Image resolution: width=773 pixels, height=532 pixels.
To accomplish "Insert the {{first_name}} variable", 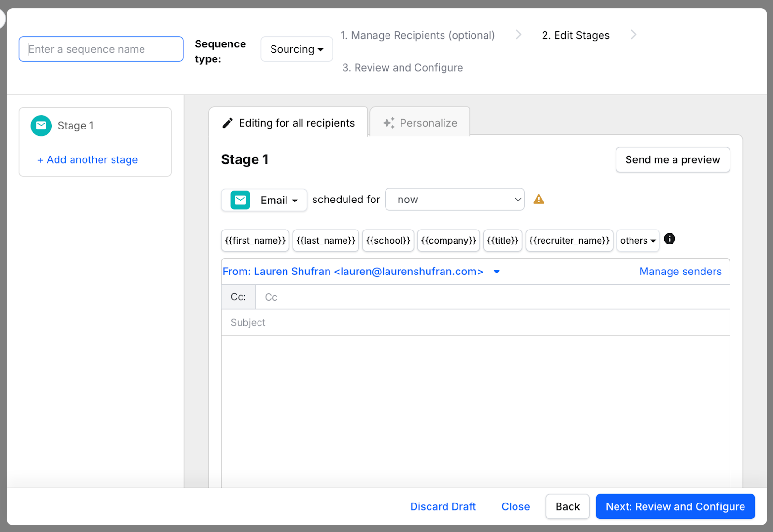I will click(255, 241).
